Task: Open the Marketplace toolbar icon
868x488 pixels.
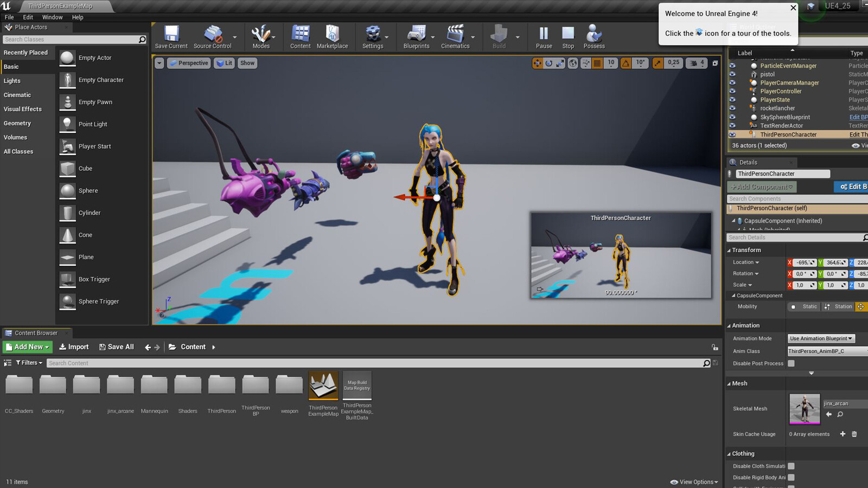Action: point(332,37)
